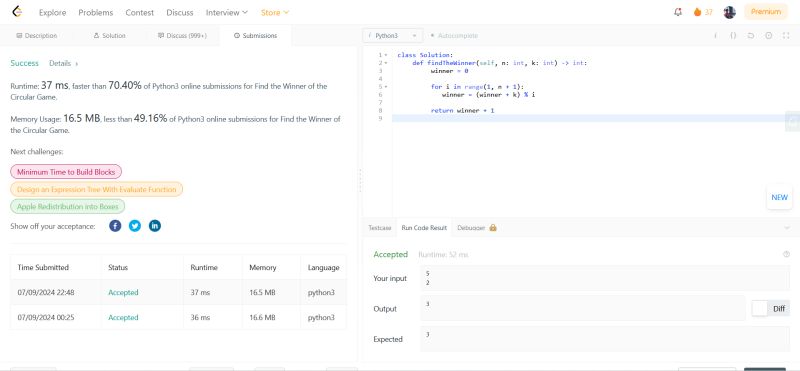The height and width of the screenshot is (371, 800).
Task: Switch to the Testcase tab
Action: pyautogui.click(x=380, y=228)
